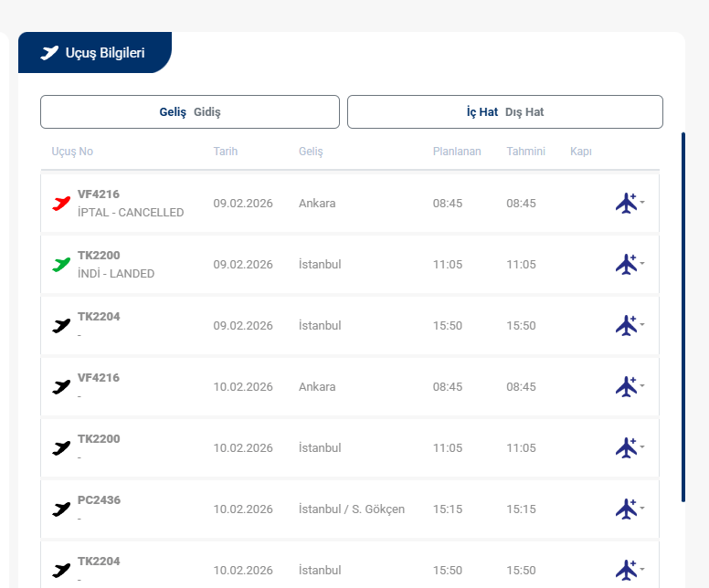Click black plane icon beside PC2436
Screen dimensions: 709x588
coord(61,509)
